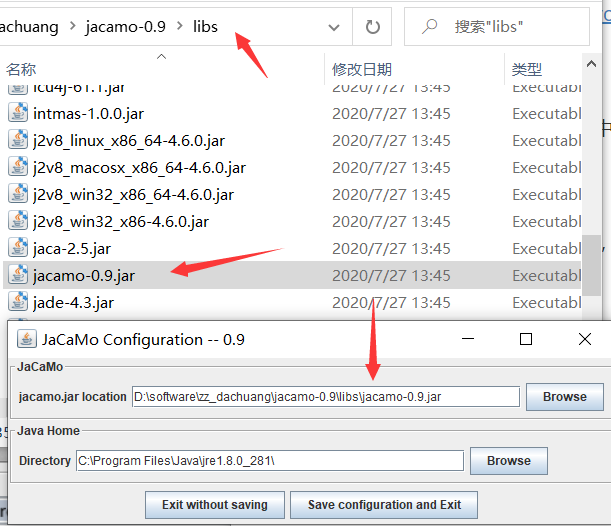Click the jar icon of j2v8_macosx_x86_64-4.6.0.jar
611x526 pixels.
click(18, 168)
